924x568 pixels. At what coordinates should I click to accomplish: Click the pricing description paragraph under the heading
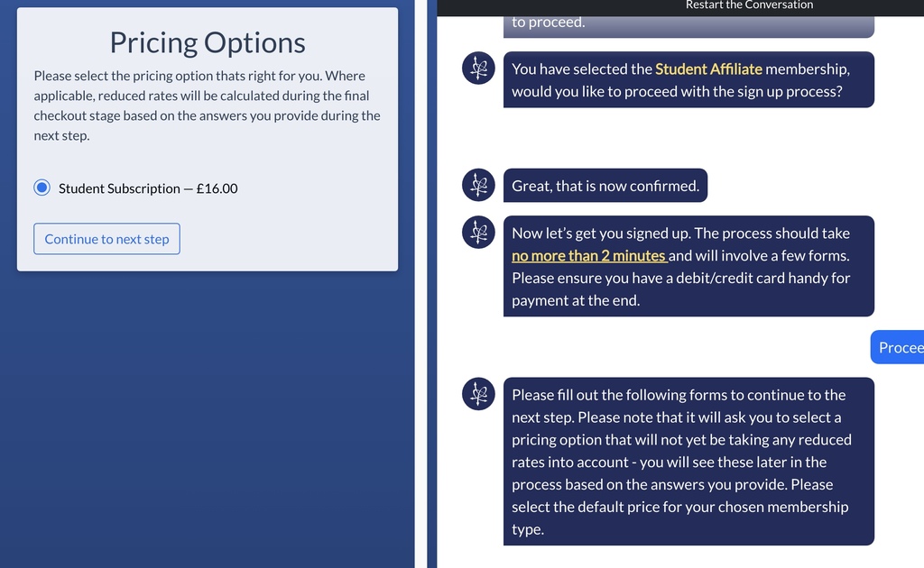(x=208, y=105)
